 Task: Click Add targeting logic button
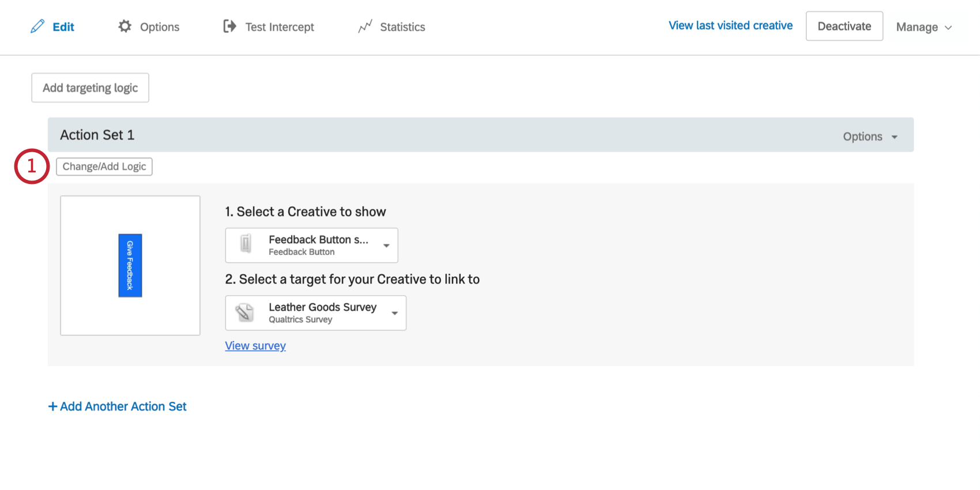[x=90, y=88]
